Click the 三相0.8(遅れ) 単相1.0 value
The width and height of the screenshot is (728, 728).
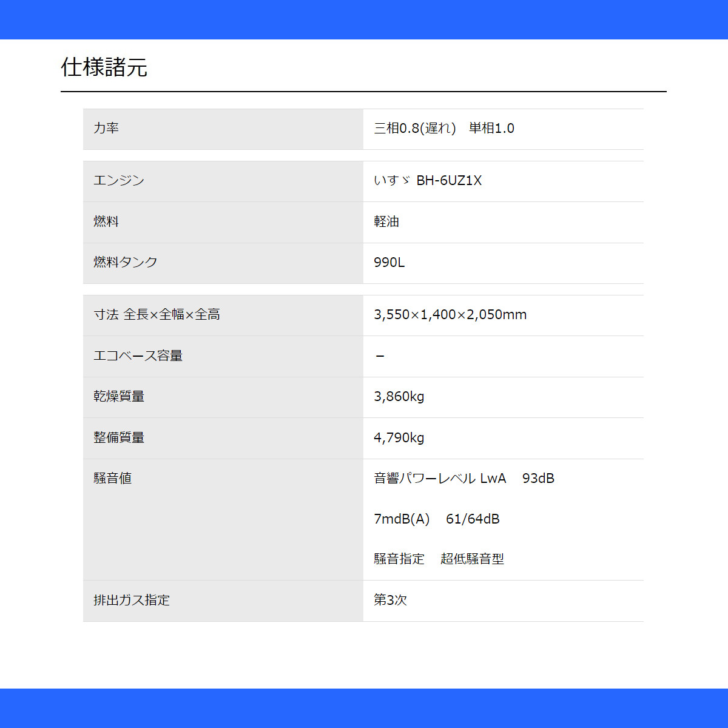444,128
